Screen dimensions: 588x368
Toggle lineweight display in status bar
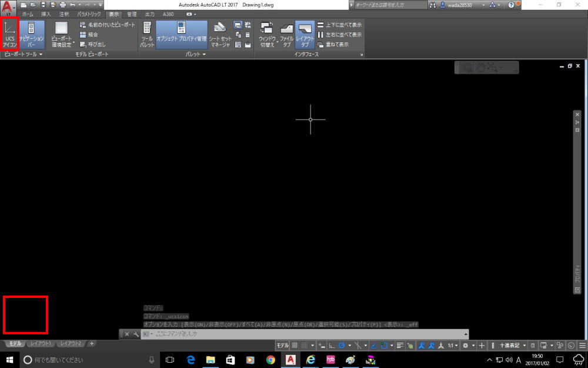coord(400,346)
